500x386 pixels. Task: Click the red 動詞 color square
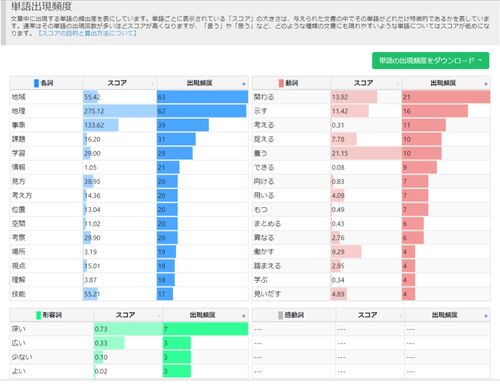point(281,83)
